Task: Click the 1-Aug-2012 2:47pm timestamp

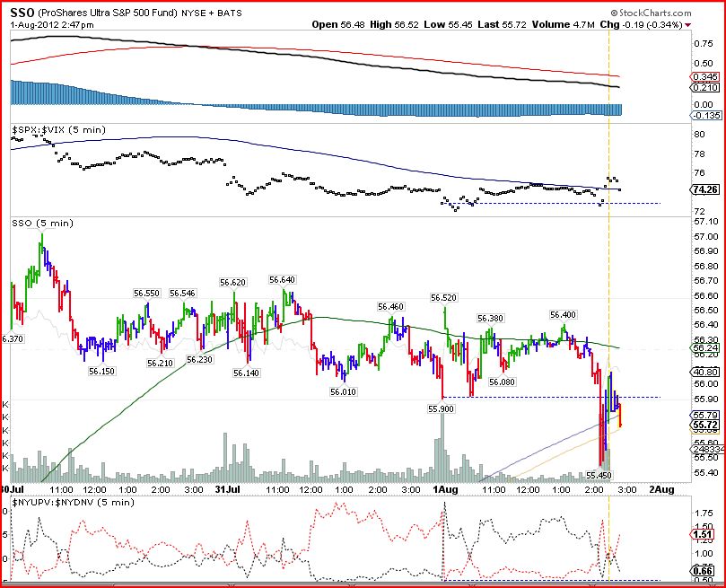Action: 52,25
